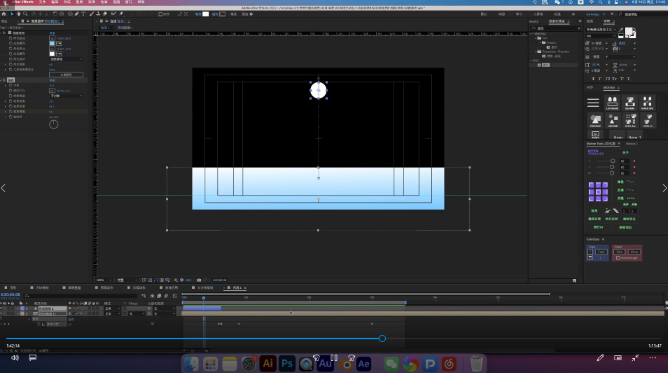668x373 pixels.
Task: Open blend mode dropdown for first layer
Action: 113,308
